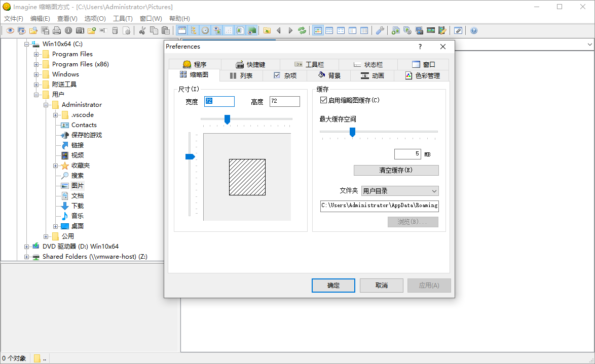The width and height of the screenshot is (595, 364).
Task: Open the Print icon in the toolbar
Action: (x=56, y=30)
